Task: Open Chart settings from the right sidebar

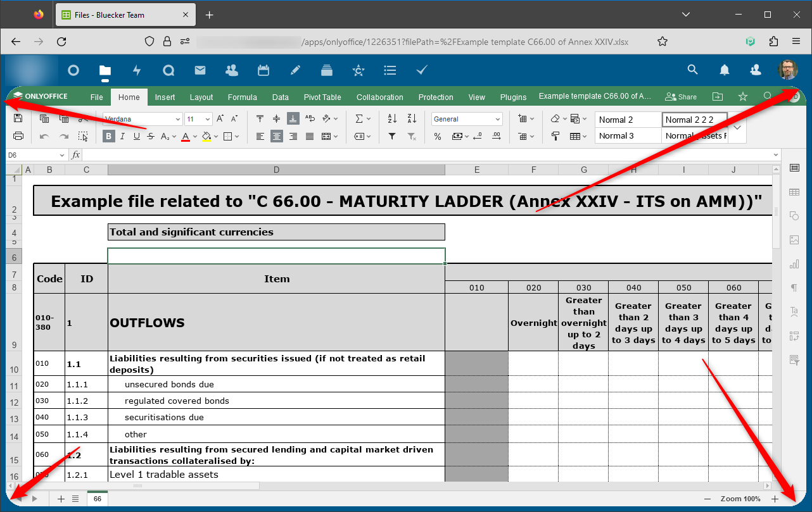Action: click(x=794, y=264)
